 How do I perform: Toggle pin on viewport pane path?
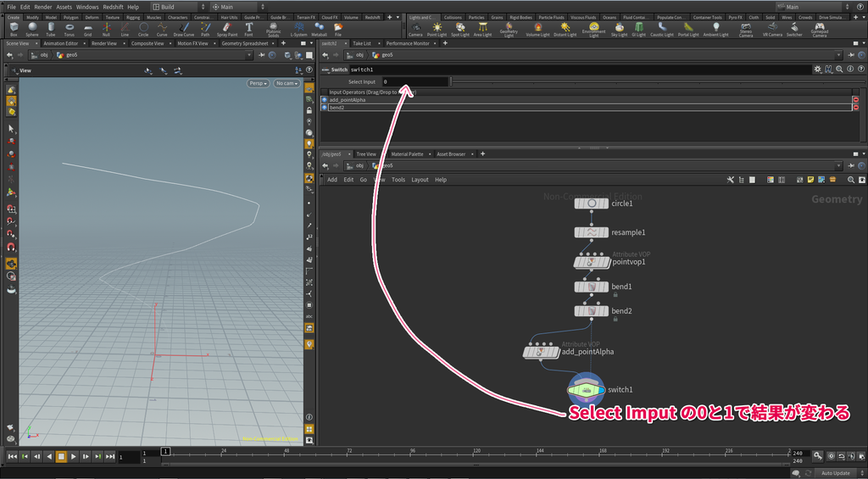[263, 55]
